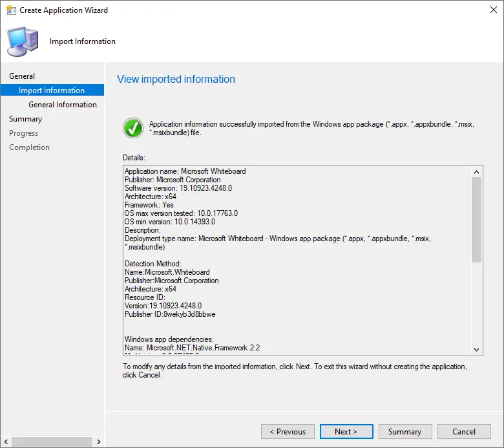Click the Next > button
The image size is (504, 448).
(346, 432)
